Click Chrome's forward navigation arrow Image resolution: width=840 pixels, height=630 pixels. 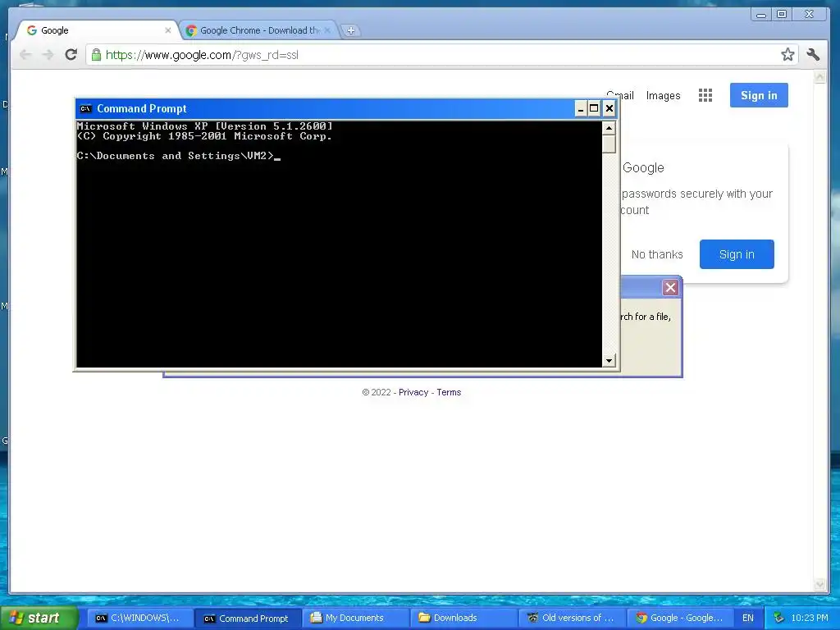click(48, 55)
